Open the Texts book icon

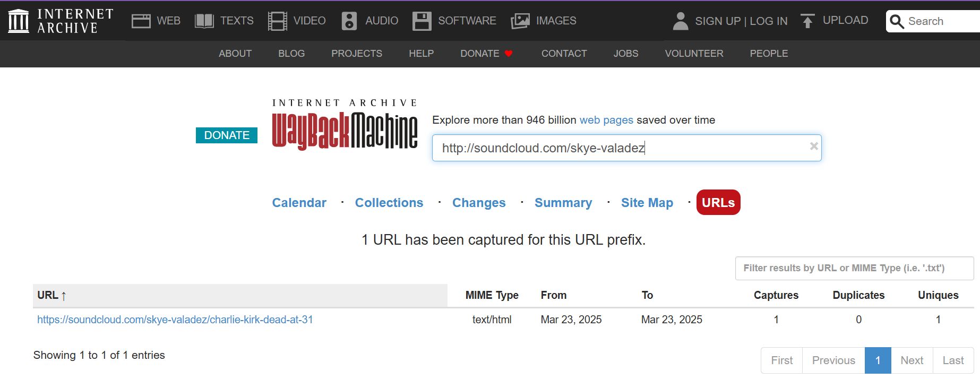click(x=204, y=21)
